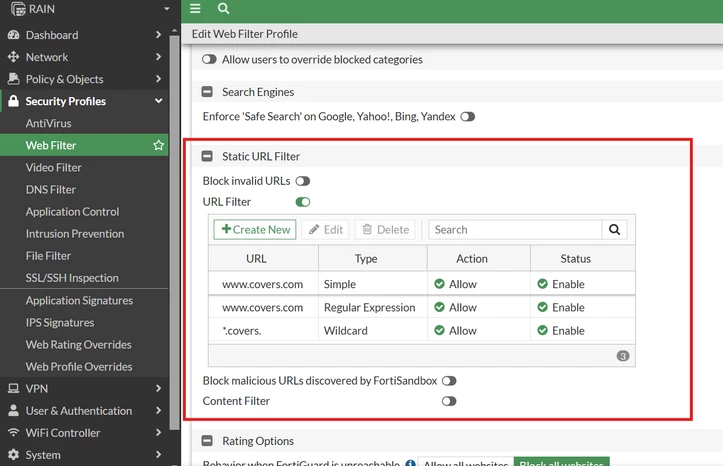Expand the System menu chevron
This screenshot has height=466, width=723.
(159, 454)
